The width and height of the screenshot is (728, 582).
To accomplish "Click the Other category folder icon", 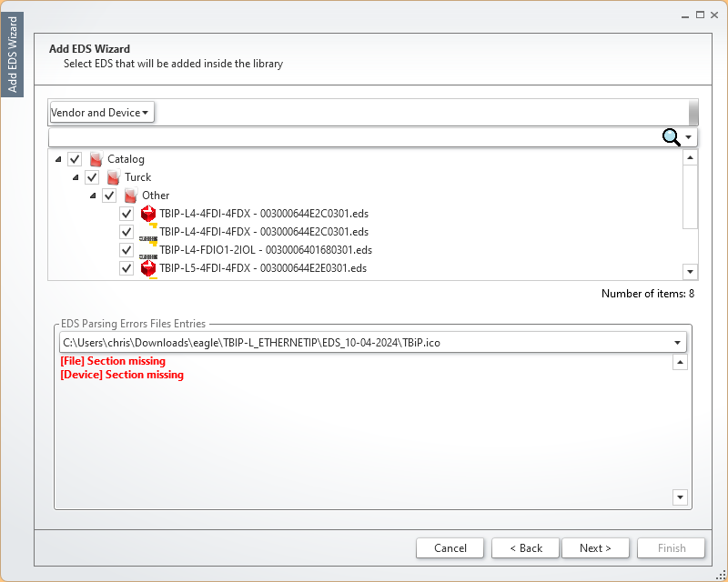I will tap(130, 196).
